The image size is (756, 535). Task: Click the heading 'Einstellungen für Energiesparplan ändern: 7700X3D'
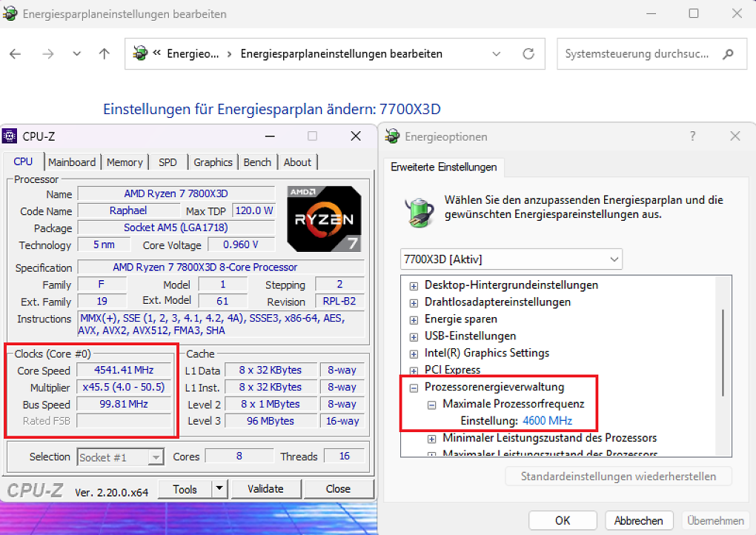(272, 110)
